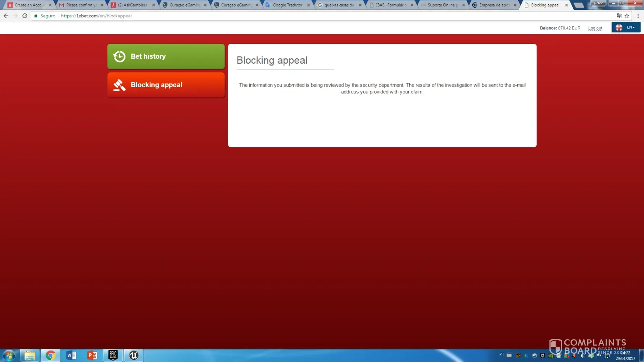Switch to the Empresa de apos tab
Image resolution: width=644 pixels, height=362 pixels.
click(x=494, y=5)
